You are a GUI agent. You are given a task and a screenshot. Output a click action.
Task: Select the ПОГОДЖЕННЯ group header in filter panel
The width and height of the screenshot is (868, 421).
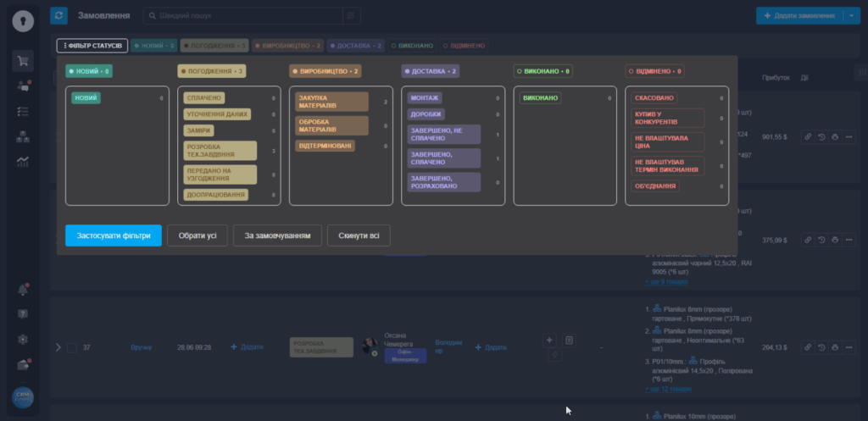pos(212,71)
